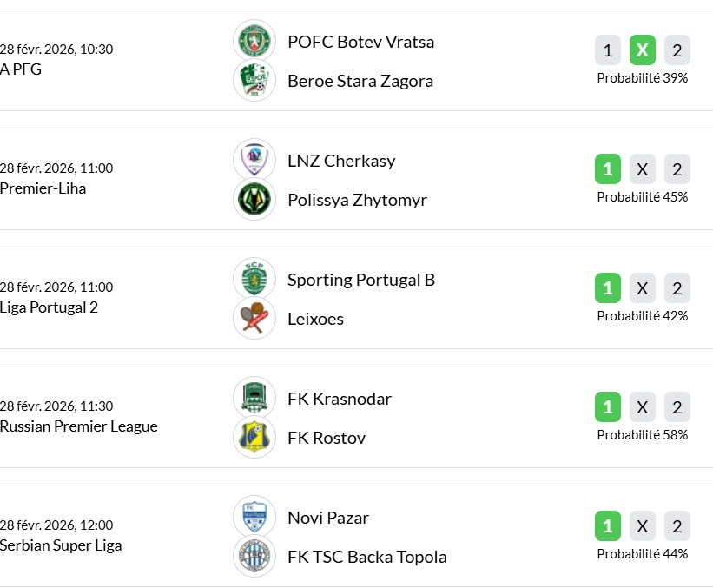713x588 pixels.
Task: Pick outcome 2 for LNZ Cherkasy match
Action: 677,169
